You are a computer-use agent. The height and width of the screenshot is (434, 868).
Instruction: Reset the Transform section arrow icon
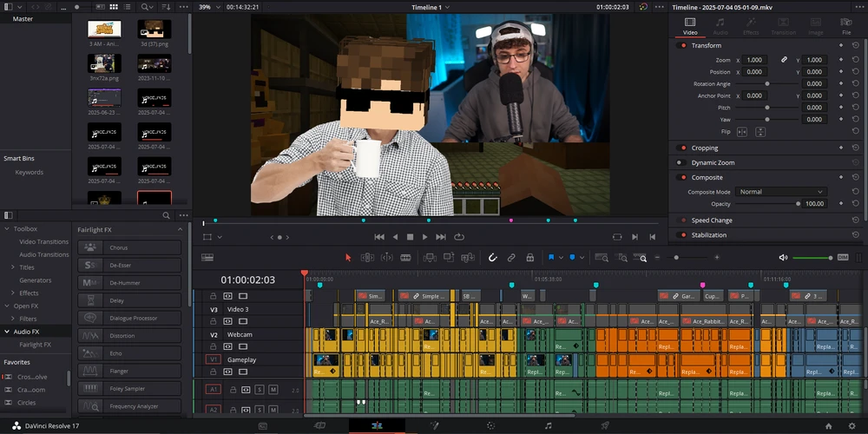[x=855, y=45]
